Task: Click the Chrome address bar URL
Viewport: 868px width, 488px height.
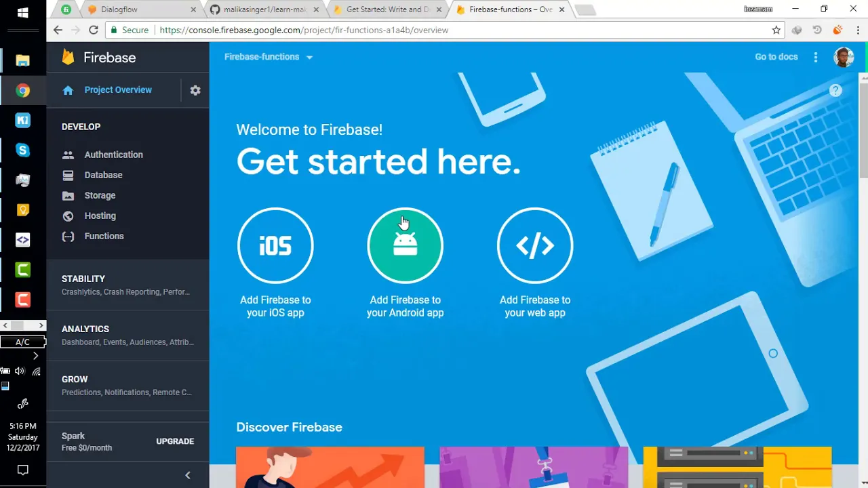Action: pos(304,30)
